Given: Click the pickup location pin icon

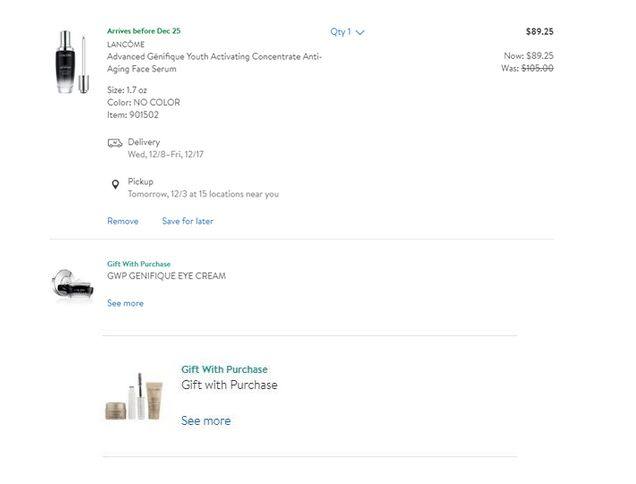Looking at the screenshot, I should [115, 184].
